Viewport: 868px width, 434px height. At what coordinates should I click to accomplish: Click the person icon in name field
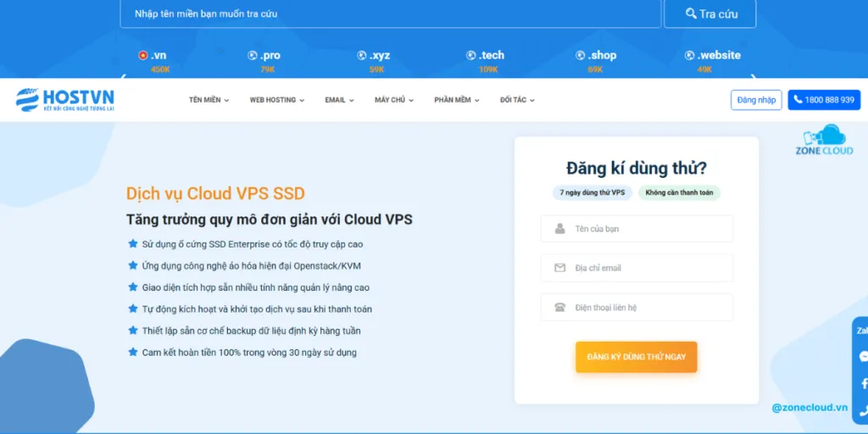(x=559, y=229)
